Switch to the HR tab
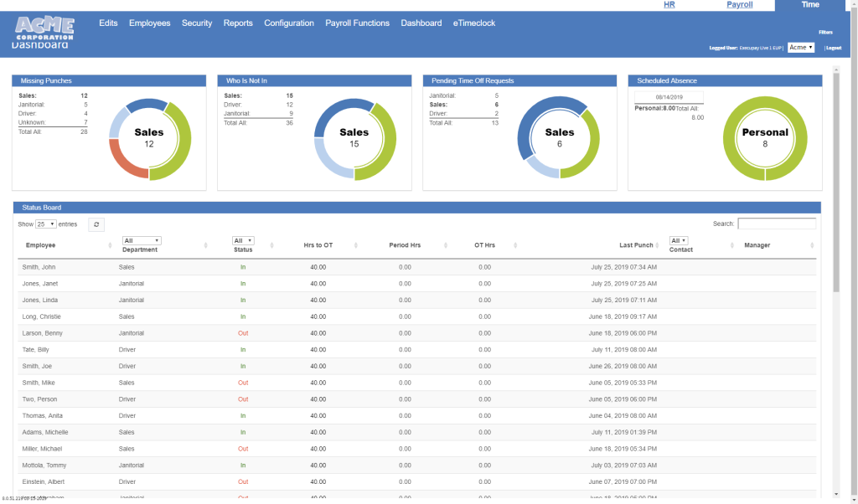Viewport: 858px width, 504px height. [x=669, y=4]
